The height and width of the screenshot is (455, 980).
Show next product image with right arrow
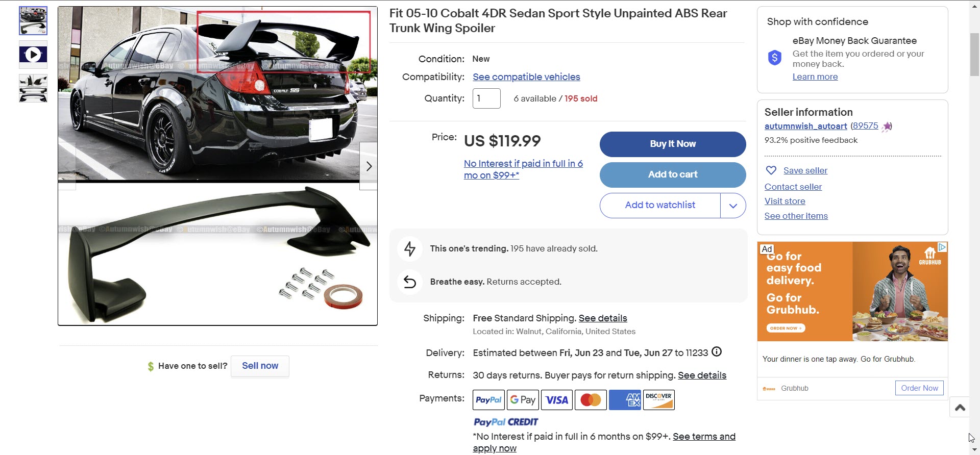coord(369,166)
